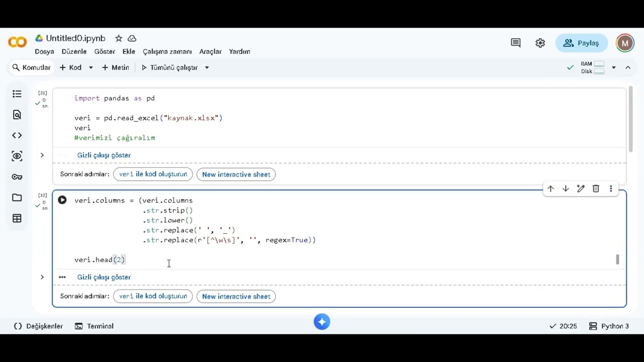Open the Değişkenler variables panel

tap(38, 326)
